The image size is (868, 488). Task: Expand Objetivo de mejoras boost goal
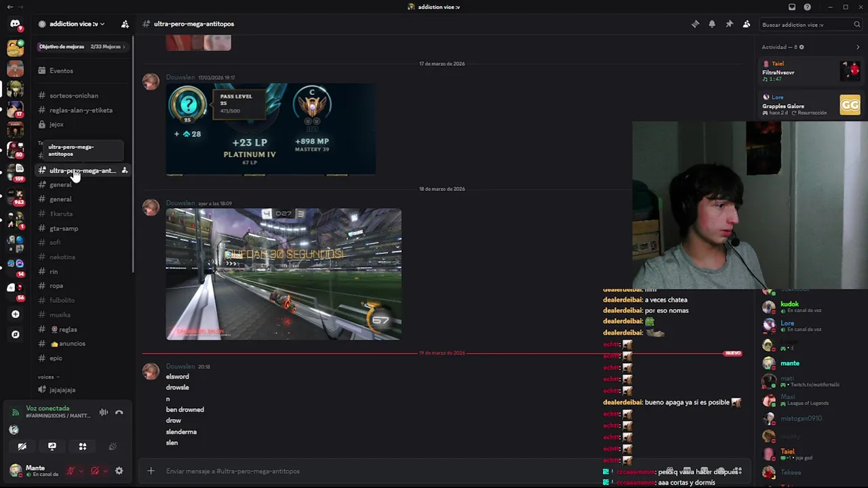pos(82,47)
